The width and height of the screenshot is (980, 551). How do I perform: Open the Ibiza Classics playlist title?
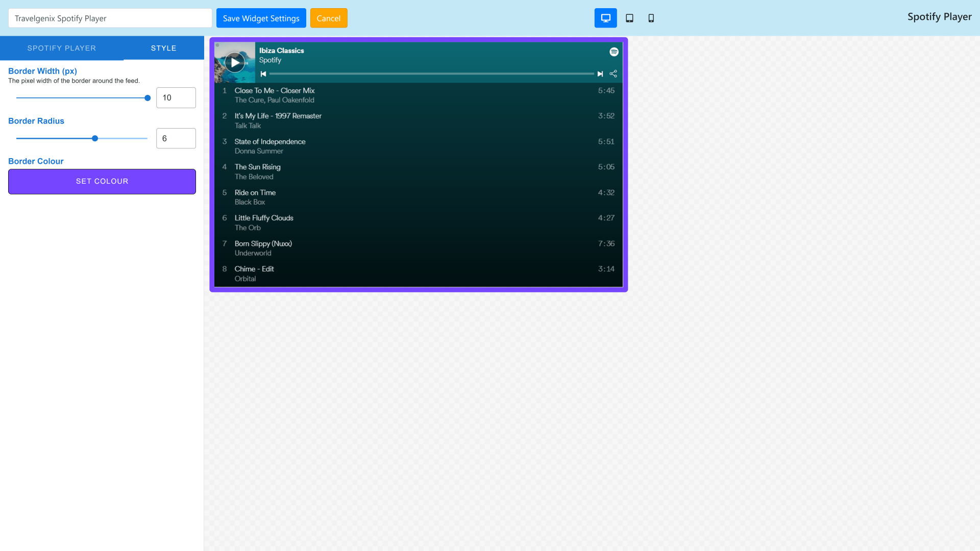pyautogui.click(x=281, y=51)
